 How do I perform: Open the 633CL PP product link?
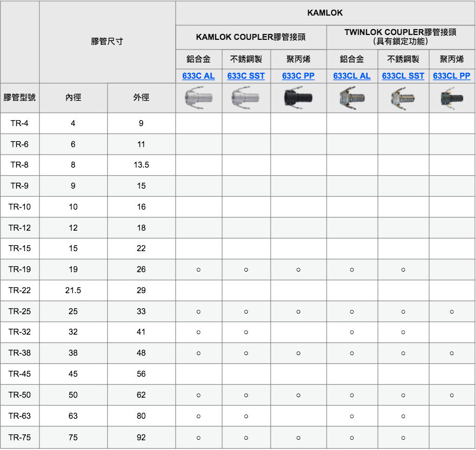click(x=451, y=76)
